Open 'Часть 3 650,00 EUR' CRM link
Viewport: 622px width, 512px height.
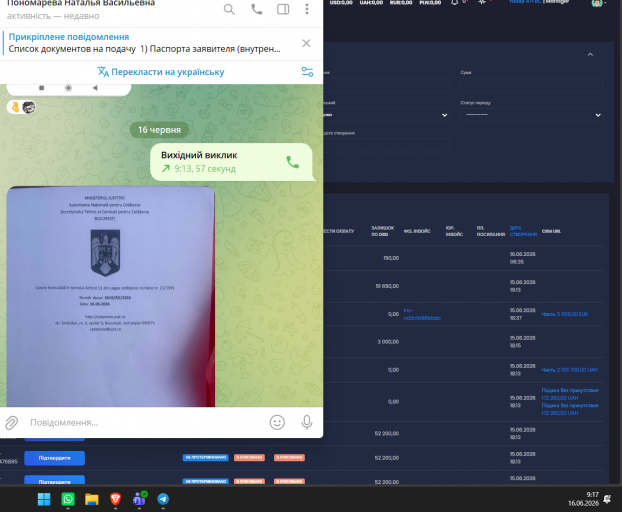click(x=565, y=314)
